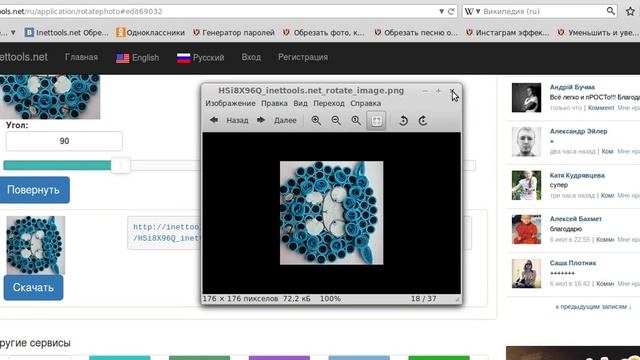The height and width of the screenshot is (360, 640).
Task: Open Правка menu in viewer
Action: (274, 103)
